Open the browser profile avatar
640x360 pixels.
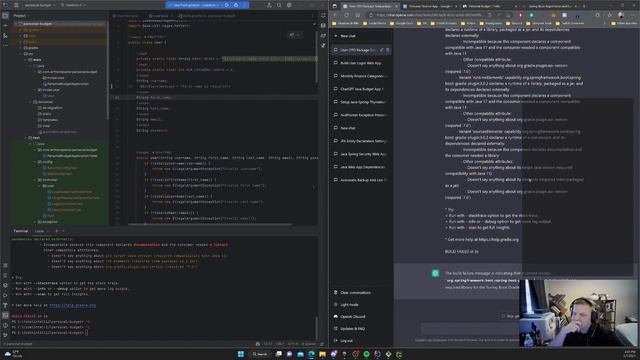(621, 15)
